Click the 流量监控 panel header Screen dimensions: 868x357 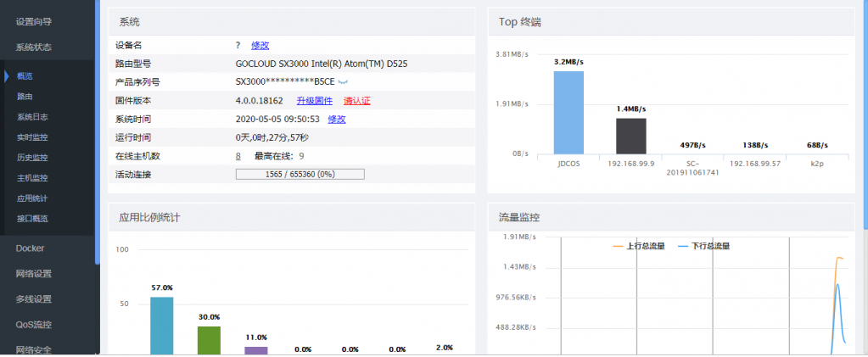point(671,217)
